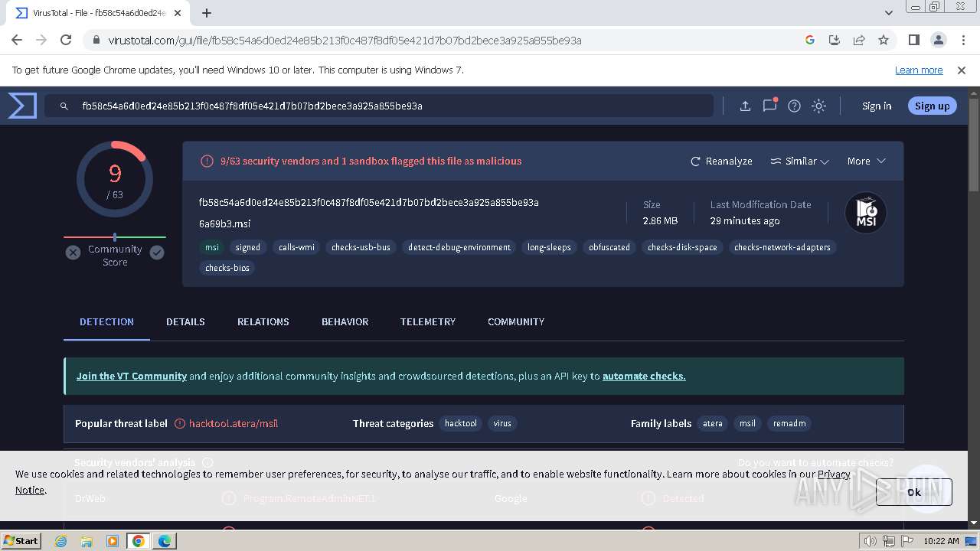
Task: Expand the More dropdown
Action: [866, 161]
